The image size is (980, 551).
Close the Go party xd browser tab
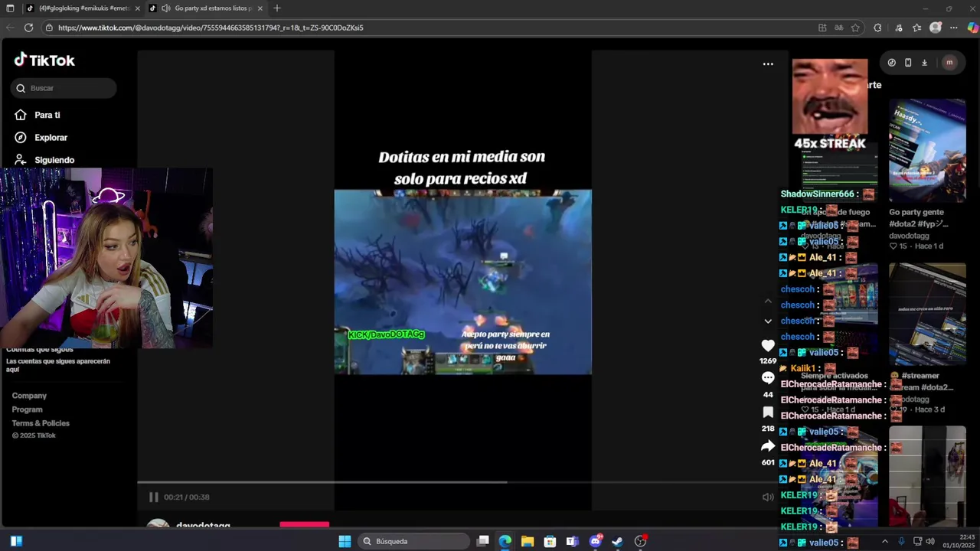(260, 8)
